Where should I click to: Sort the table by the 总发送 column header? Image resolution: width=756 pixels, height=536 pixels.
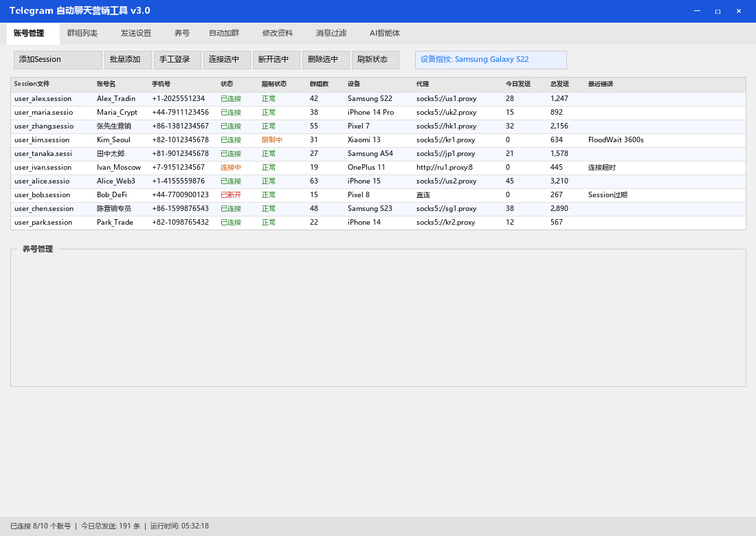(560, 84)
